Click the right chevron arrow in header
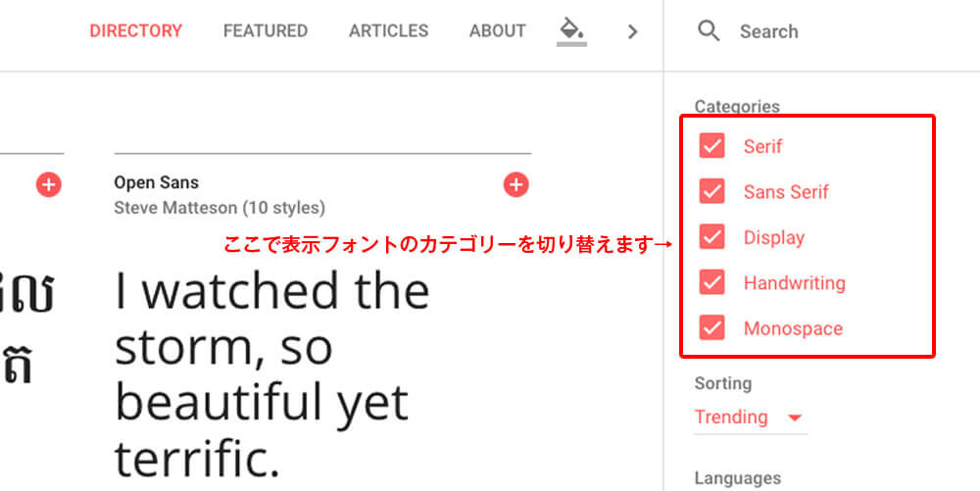The height and width of the screenshot is (491, 980). [x=632, y=31]
